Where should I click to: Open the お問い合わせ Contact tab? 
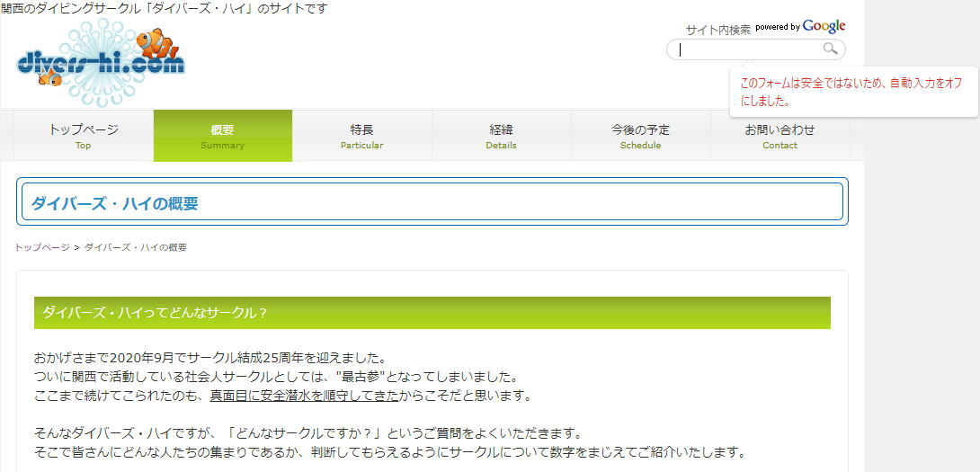pos(780,136)
